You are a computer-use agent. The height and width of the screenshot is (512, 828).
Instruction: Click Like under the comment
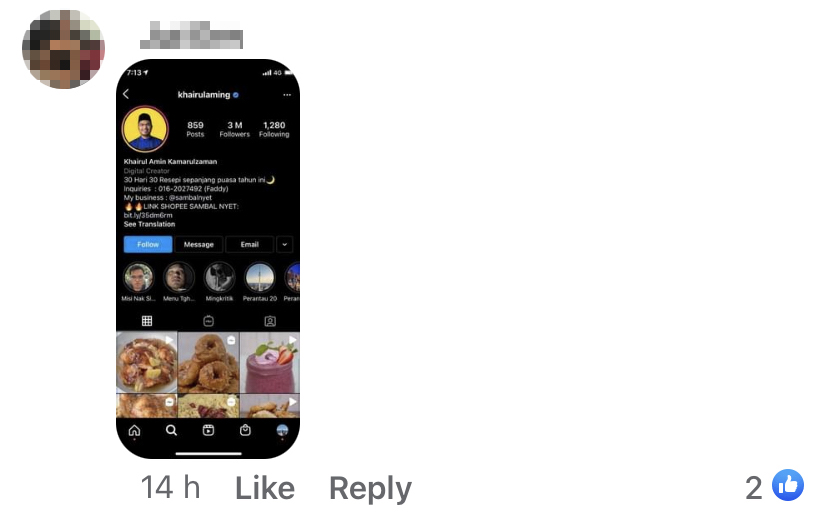[x=265, y=488]
